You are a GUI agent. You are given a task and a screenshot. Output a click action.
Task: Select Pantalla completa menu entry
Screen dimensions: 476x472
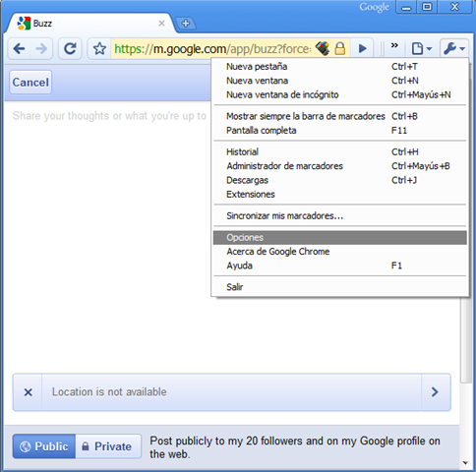340,131
